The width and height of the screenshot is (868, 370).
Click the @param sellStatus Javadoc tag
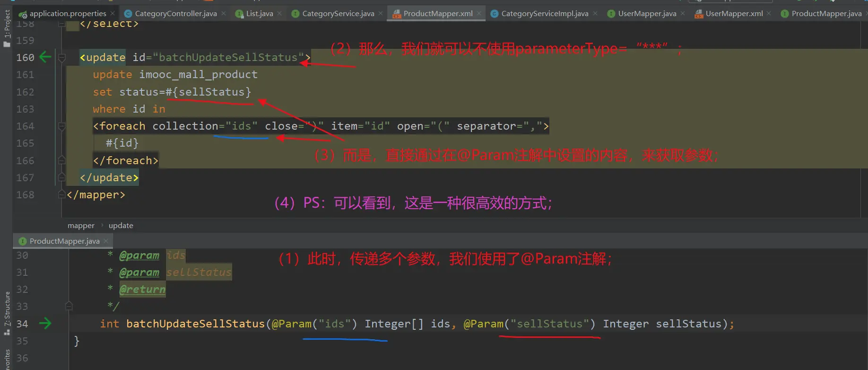[175, 273]
